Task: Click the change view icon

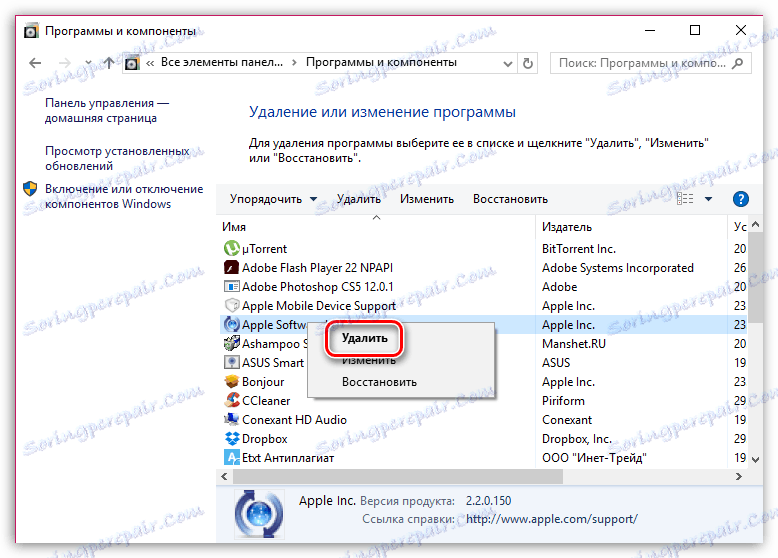Action: [x=685, y=199]
